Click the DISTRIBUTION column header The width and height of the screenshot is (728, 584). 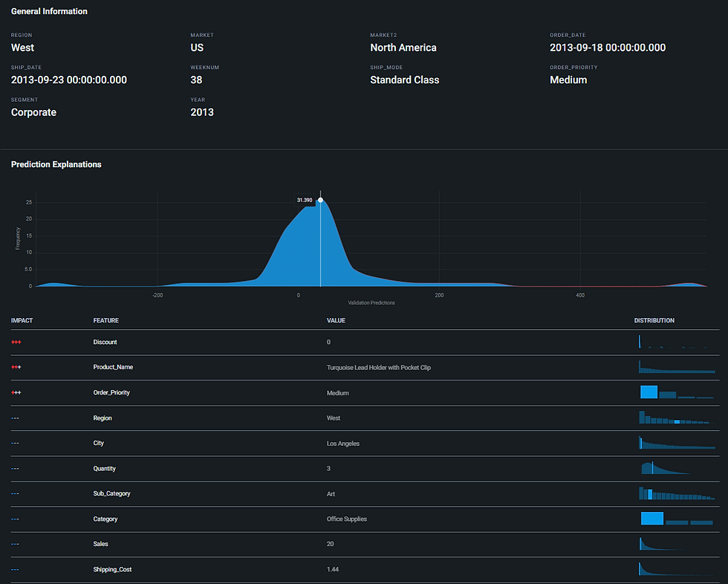point(654,321)
